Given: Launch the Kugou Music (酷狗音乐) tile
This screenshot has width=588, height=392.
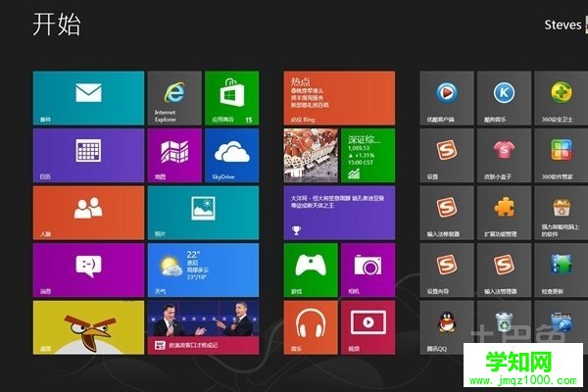Looking at the screenshot, I should (504, 98).
